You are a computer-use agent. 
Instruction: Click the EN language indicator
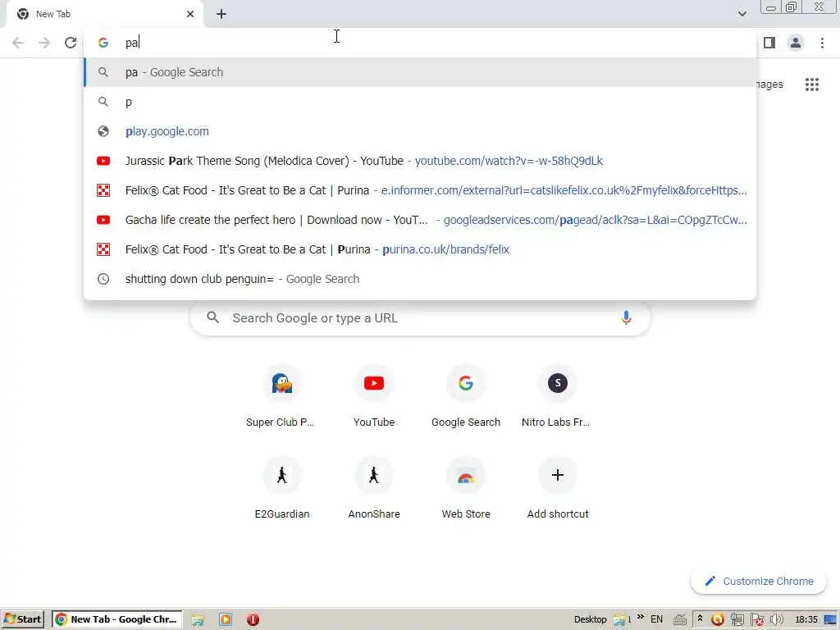656,619
